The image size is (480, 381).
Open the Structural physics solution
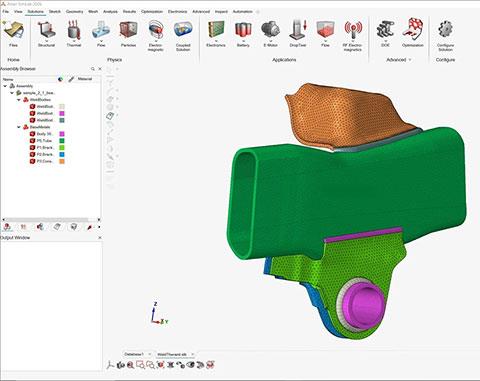(46, 33)
